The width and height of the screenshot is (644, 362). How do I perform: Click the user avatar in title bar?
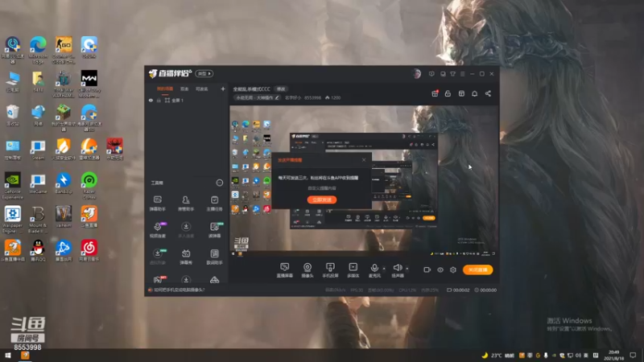(416, 74)
